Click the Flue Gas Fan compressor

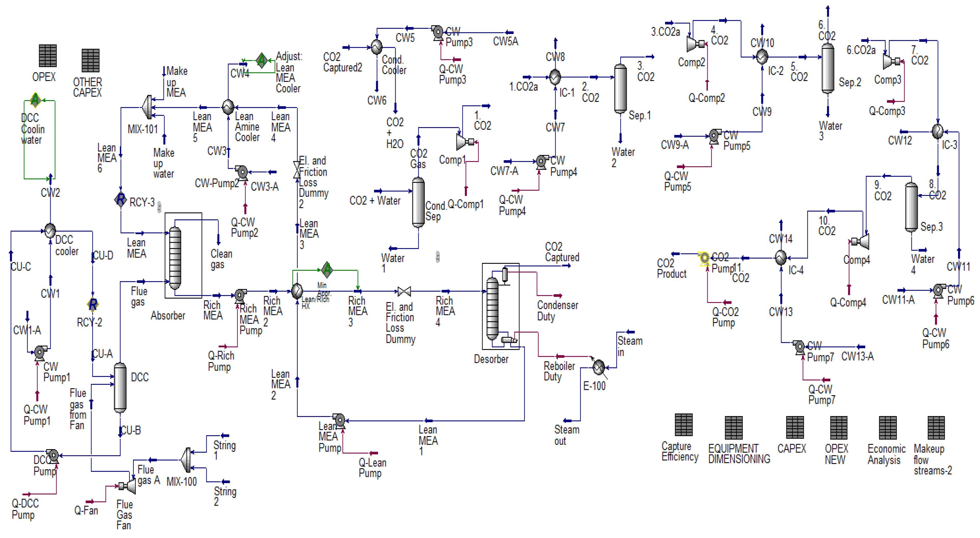tap(129, 486)
